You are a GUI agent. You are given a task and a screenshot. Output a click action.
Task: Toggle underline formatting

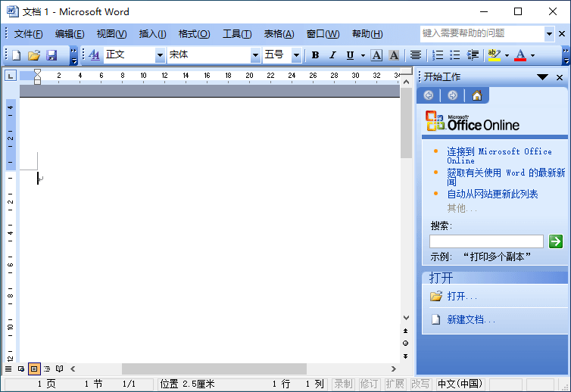350,55
